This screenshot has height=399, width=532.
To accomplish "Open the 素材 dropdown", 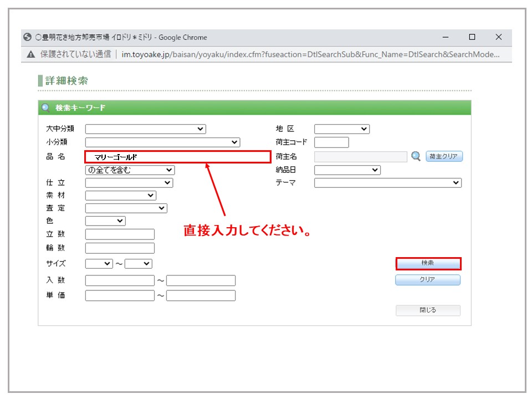I will point(120,196).
